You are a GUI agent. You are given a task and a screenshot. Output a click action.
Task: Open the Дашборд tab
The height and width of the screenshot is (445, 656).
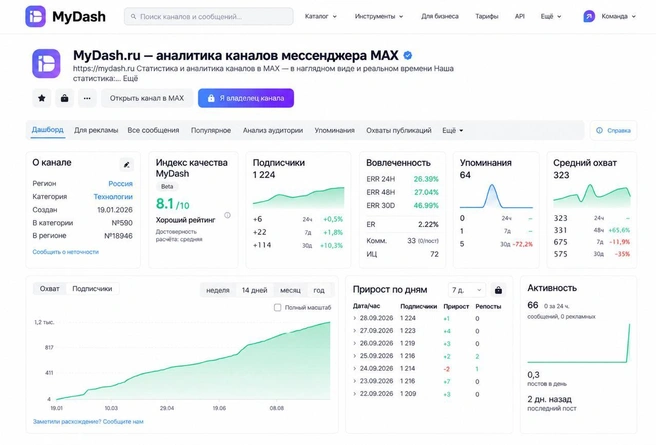(48, 130)
